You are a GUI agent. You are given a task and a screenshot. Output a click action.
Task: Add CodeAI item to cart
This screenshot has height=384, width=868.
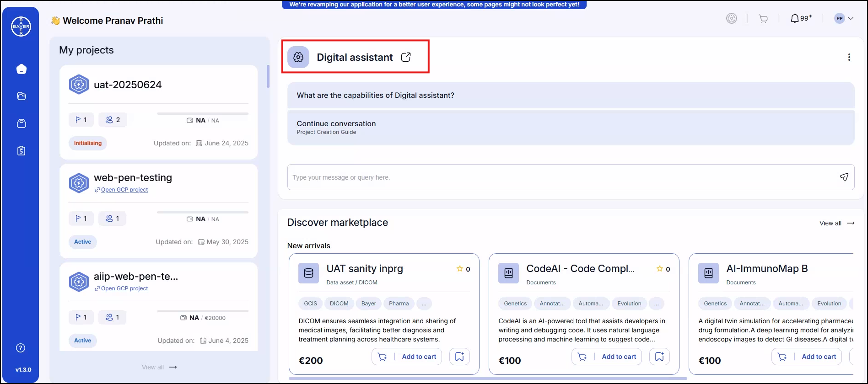[607, 357]
